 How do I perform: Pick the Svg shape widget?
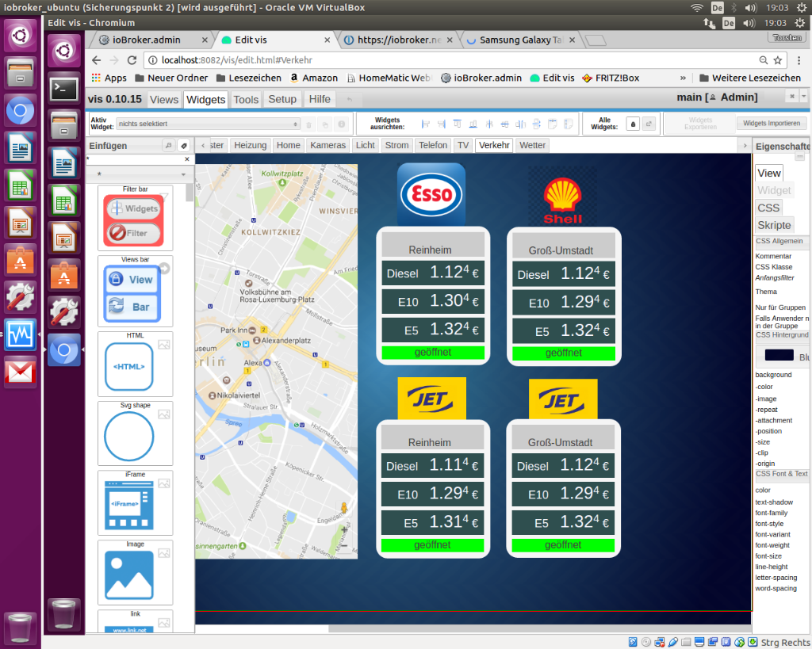coord(135,433)
